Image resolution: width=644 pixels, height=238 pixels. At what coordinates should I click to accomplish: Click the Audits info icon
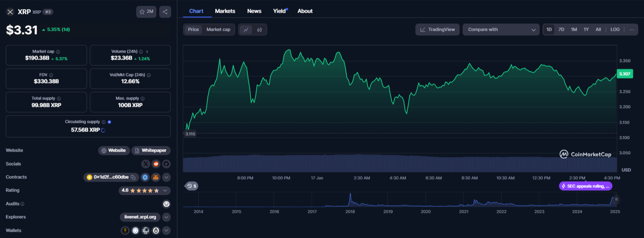point(22,204)
